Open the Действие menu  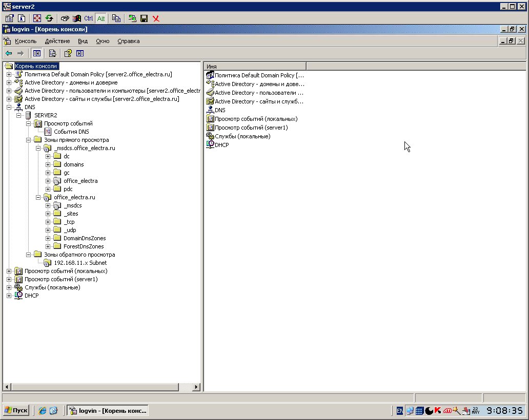click(57, 41)
